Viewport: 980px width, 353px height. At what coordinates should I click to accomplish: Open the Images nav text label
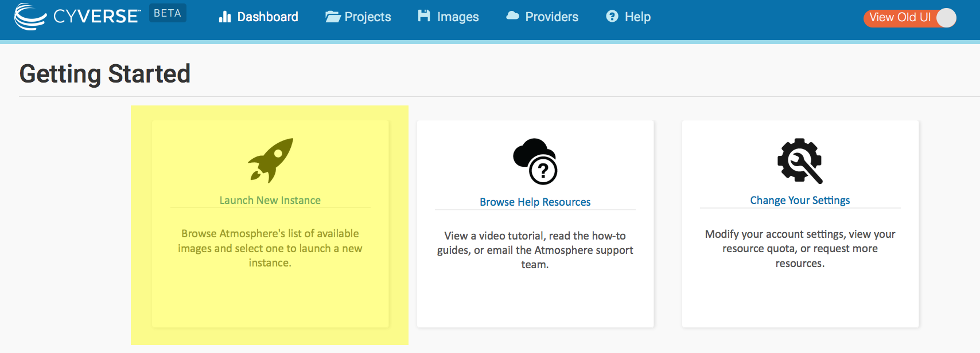457,17
